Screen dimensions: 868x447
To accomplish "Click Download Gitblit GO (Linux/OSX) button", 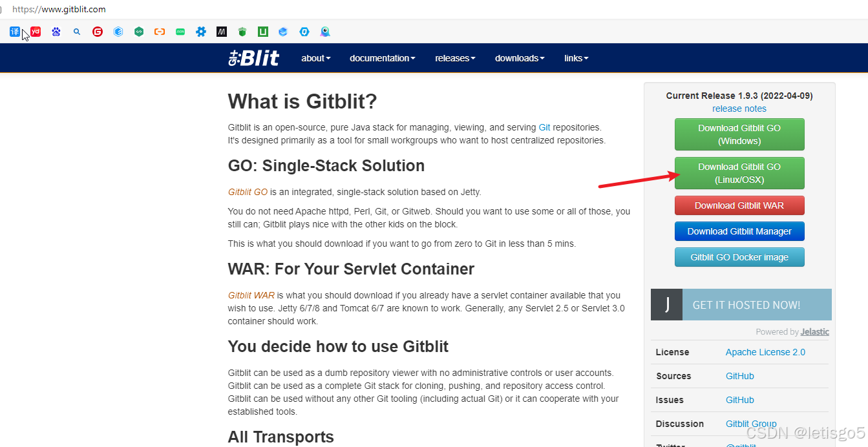I will (739, 173).
